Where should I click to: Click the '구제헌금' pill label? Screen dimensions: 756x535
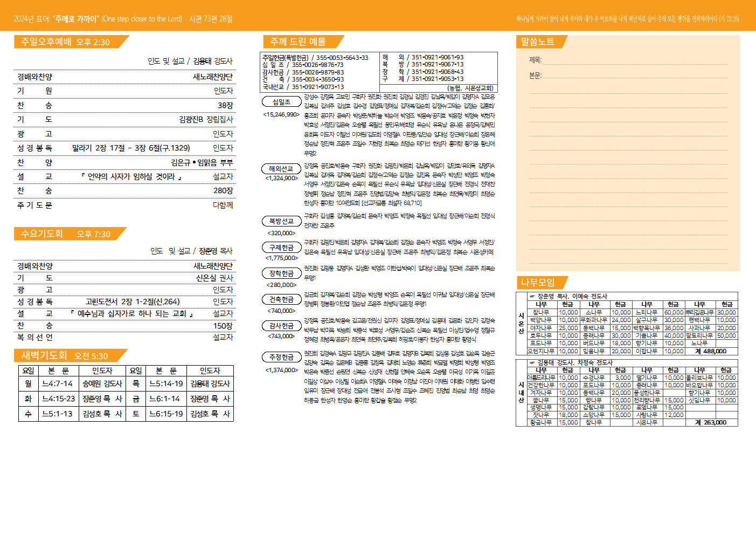point(281,248)
